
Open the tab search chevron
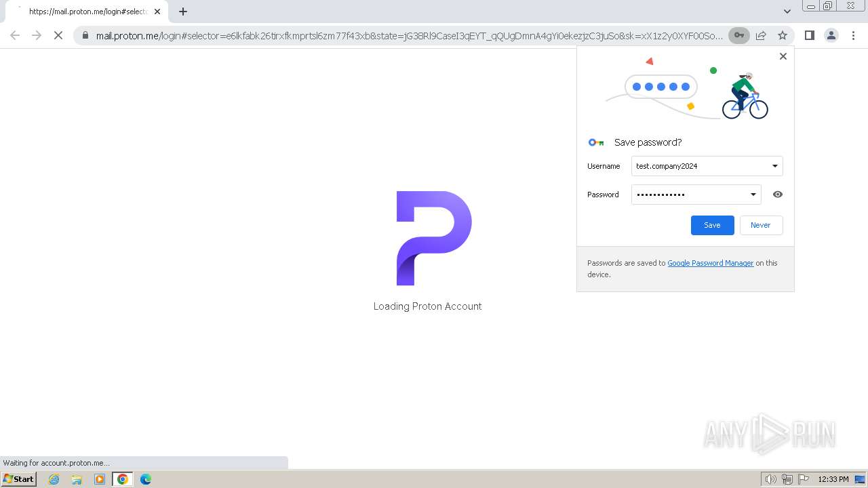(787, 12)
